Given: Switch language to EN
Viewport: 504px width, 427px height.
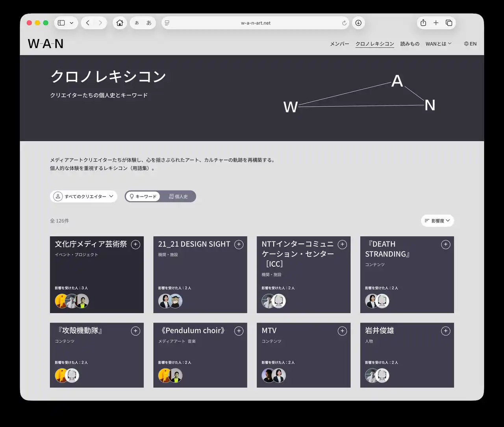Looking at the screenshot, I should pyautogui.click(x=470, y=44).
